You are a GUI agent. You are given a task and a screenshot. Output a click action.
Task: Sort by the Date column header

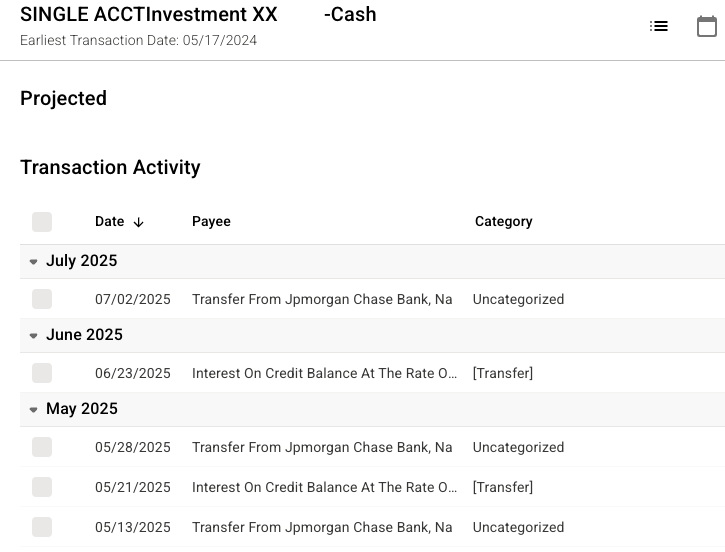pyautogui.click(x=110, y=222)
